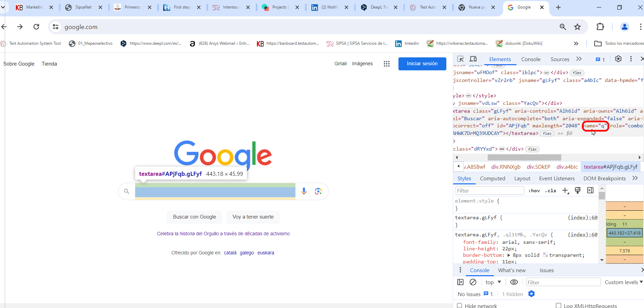Expand more DevTools tabs chevron
The image size is (644, 308).
[579, 59]
